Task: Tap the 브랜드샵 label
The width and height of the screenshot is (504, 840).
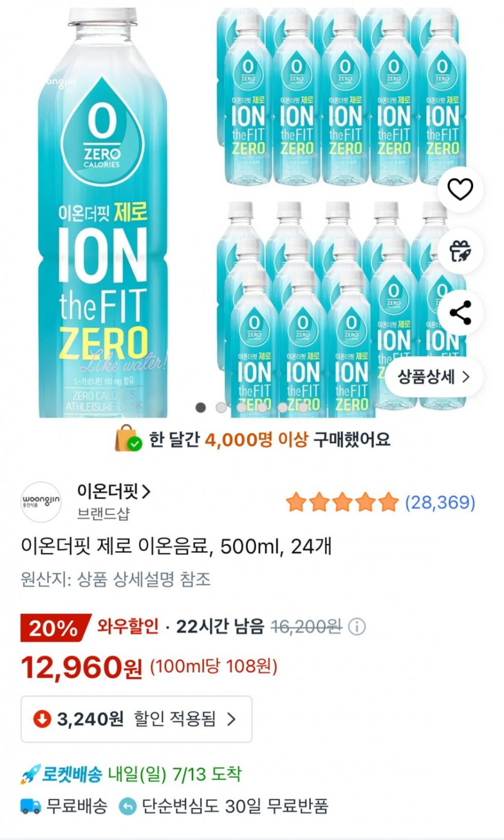Action: 103,514
